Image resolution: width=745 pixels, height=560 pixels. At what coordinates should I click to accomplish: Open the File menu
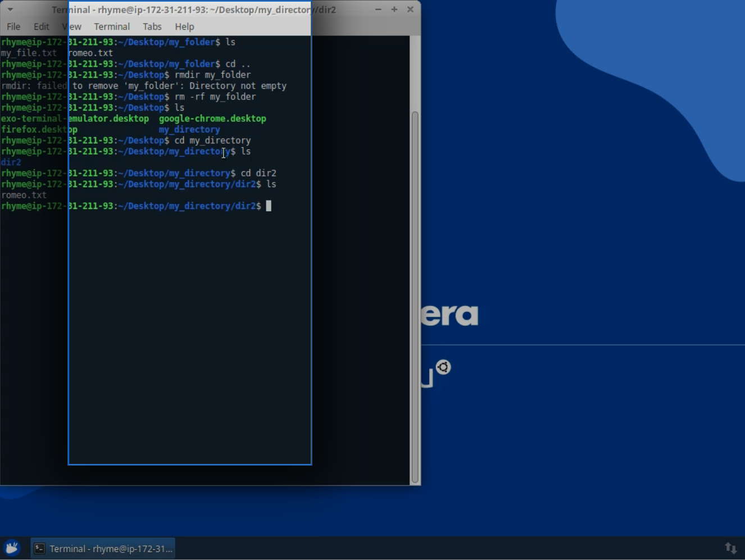point(13,26)
